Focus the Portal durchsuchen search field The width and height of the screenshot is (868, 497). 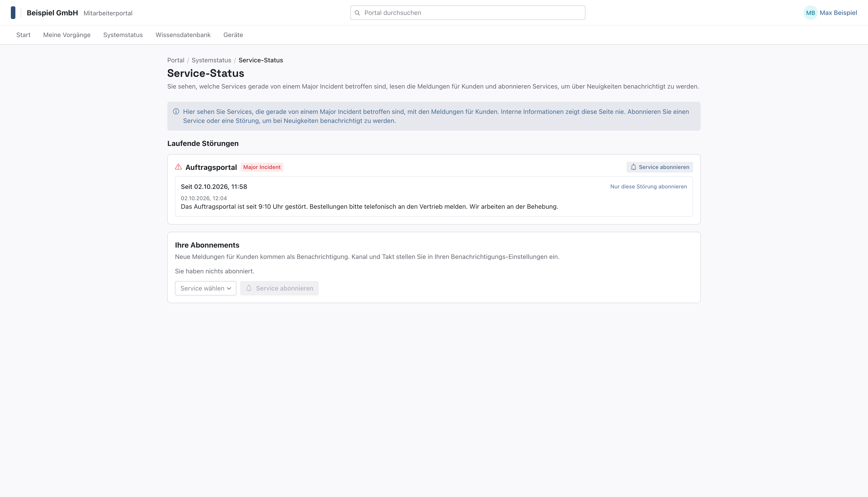point(467,13)
